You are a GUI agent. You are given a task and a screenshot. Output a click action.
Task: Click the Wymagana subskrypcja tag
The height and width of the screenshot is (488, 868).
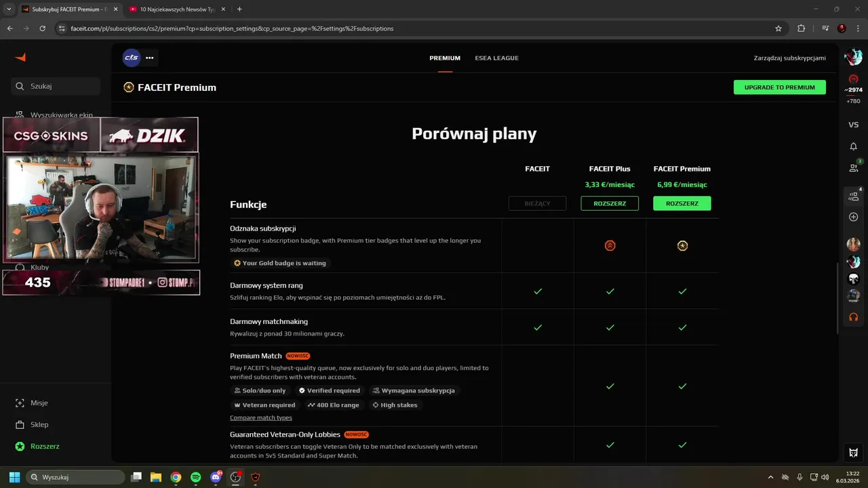(x=414, y=390)
